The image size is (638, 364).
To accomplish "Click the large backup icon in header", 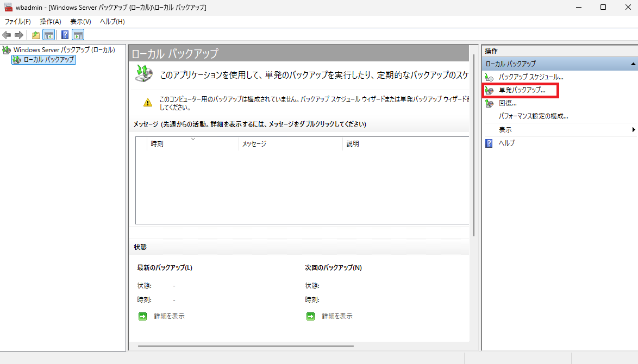I will [x=144, y=73].
